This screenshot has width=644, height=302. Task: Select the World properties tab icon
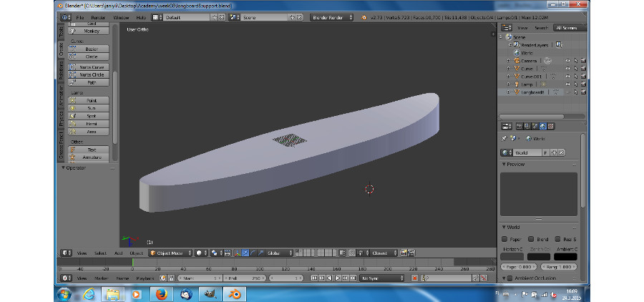(542, 126)
